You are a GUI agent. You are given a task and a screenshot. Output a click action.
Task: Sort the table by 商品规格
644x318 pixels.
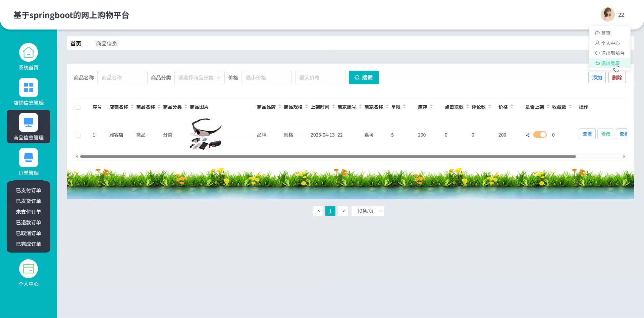pos(307,107)
